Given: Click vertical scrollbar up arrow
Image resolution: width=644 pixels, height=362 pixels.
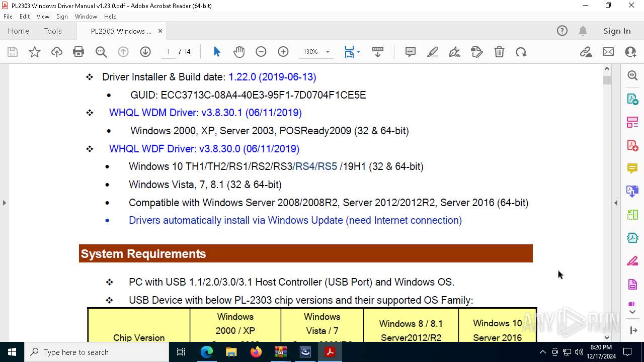Looking at the screenshot, I should click(607, 68).
